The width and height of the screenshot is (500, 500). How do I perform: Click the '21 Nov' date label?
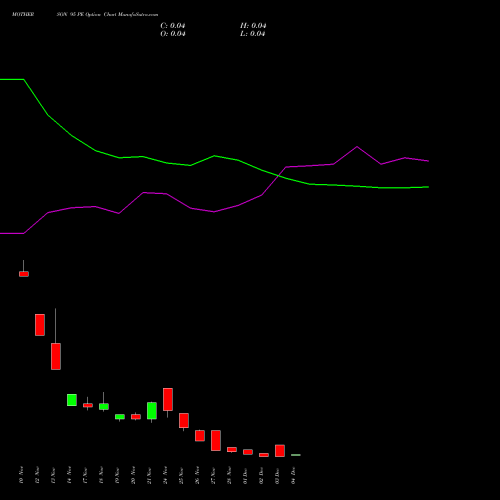[x=149, y=475]
